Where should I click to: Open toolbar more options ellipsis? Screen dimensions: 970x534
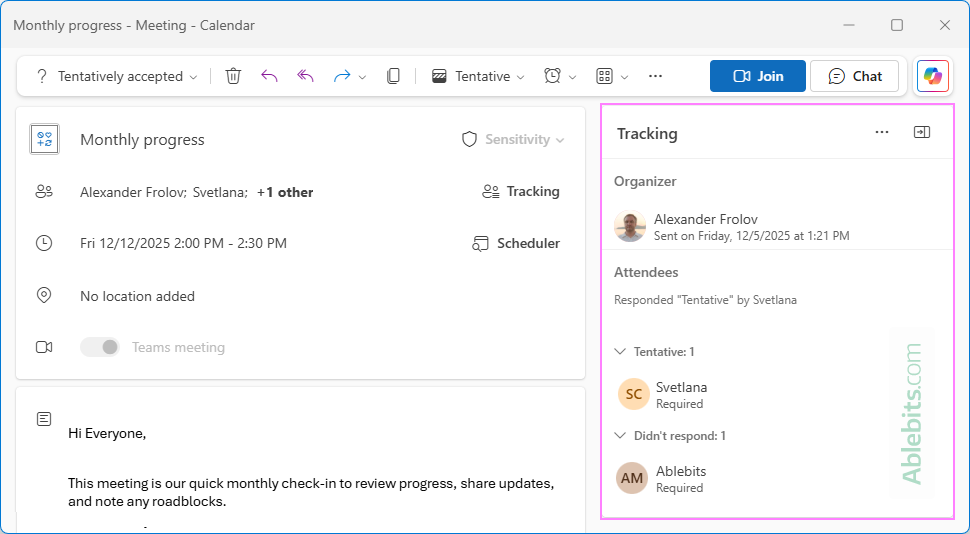[655, 76]
